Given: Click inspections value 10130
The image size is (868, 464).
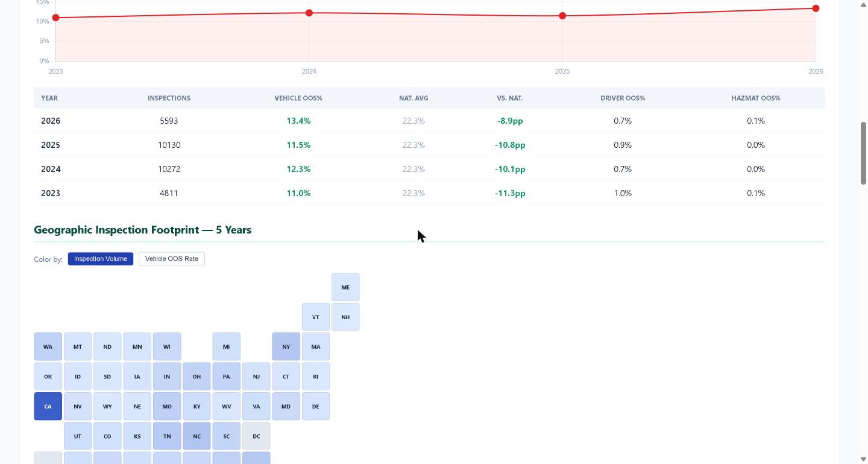Looking at the screenshot, I should [x=169, y=145].
